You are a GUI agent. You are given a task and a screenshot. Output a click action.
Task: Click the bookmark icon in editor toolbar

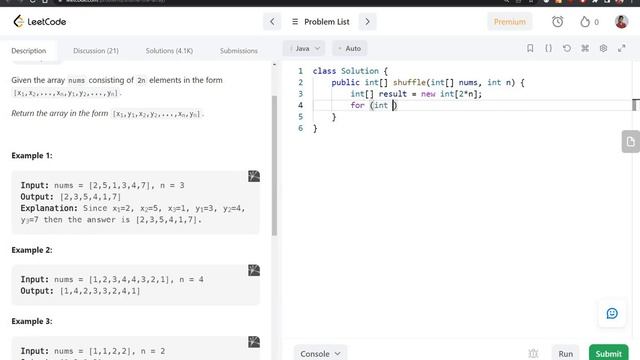tap(530, 48)
